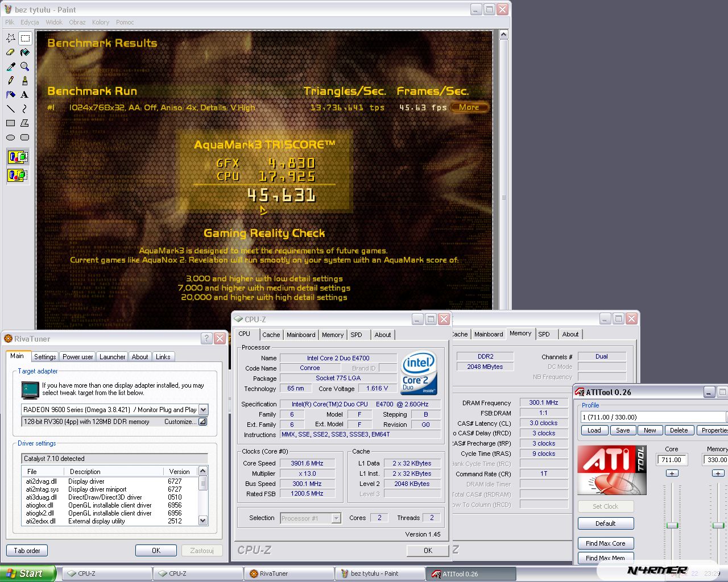The image size is (728, 582).
Task: Select the ati2dvag.dll row in driver list
Action: 110,481
